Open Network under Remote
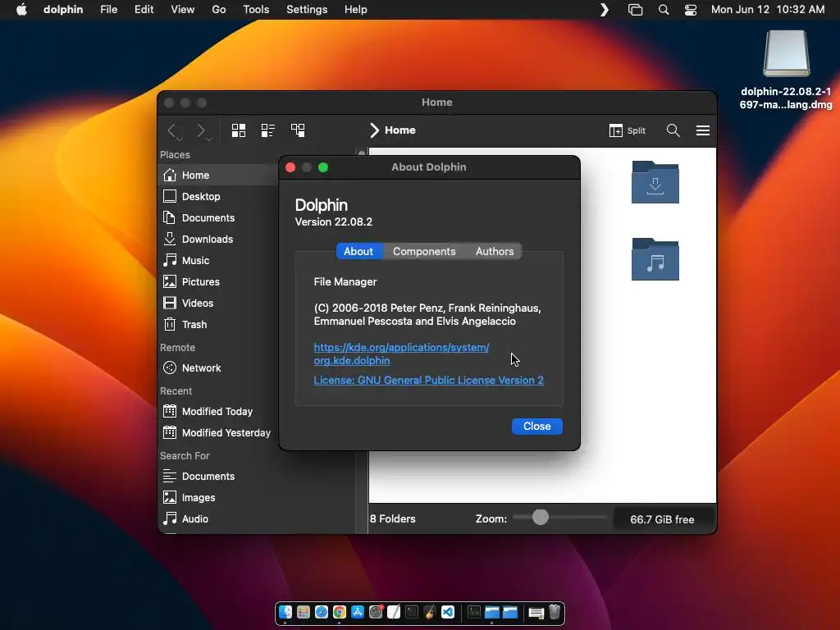 pyautogui.click(x=218, y=368)
